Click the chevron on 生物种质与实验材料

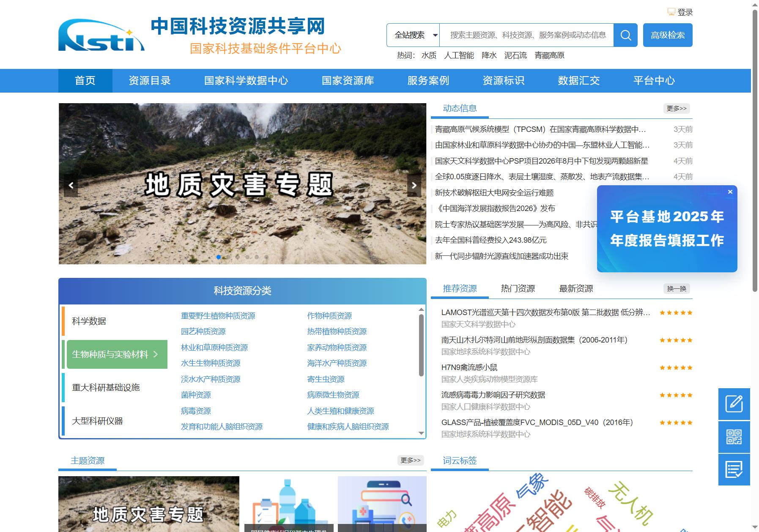pos(156,354)
